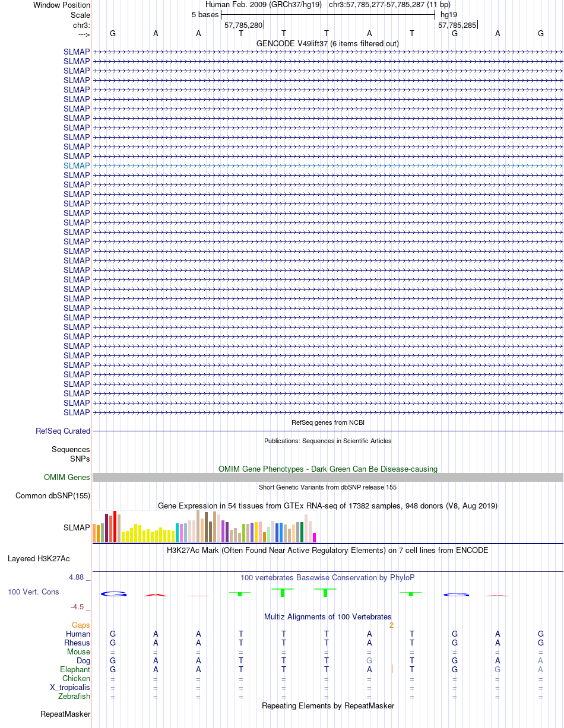Open the GENCODE V49lift37 track title
Screen dimensions: 564x728
[x=328, y=43]
